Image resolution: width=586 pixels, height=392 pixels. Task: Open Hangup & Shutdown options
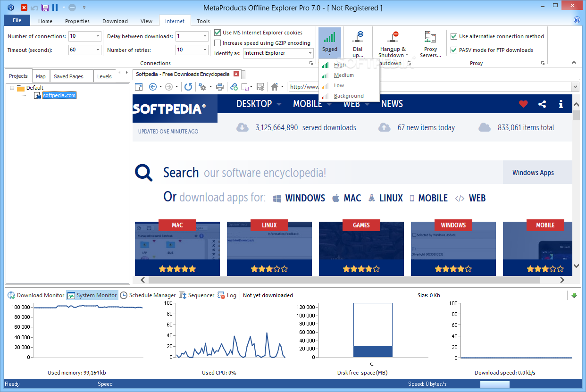click(393, 44)
